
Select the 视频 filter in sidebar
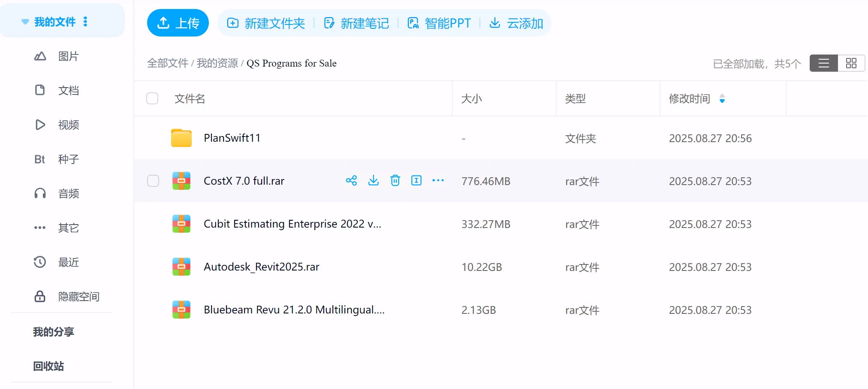click(x=68, y=125)
